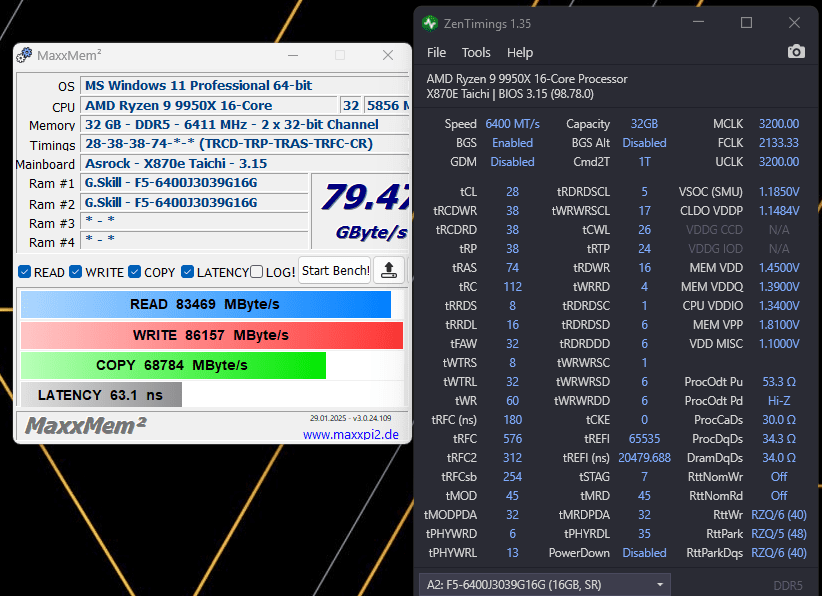Click the MaxxMem gear logo in title bar
This screenshot has width=822, height=596.
pos(24,55)
